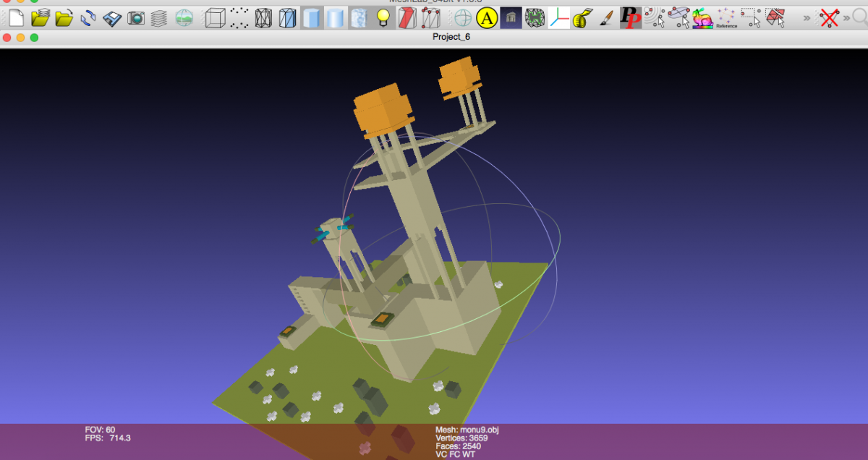This screenshot has height=460, width=868.
Task: Save a snapshot of the viewport
Action: [135, 17]
